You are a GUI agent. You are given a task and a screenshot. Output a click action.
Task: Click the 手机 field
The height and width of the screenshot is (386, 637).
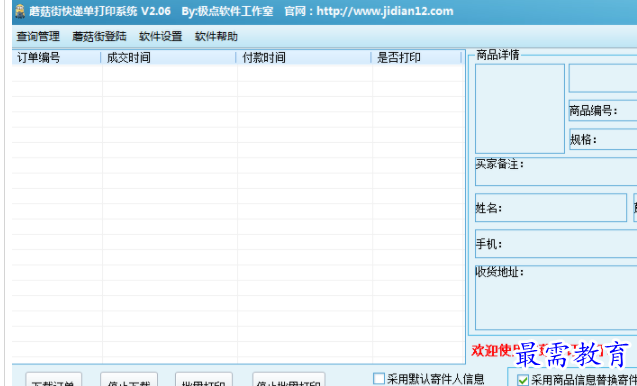(556, 243)
